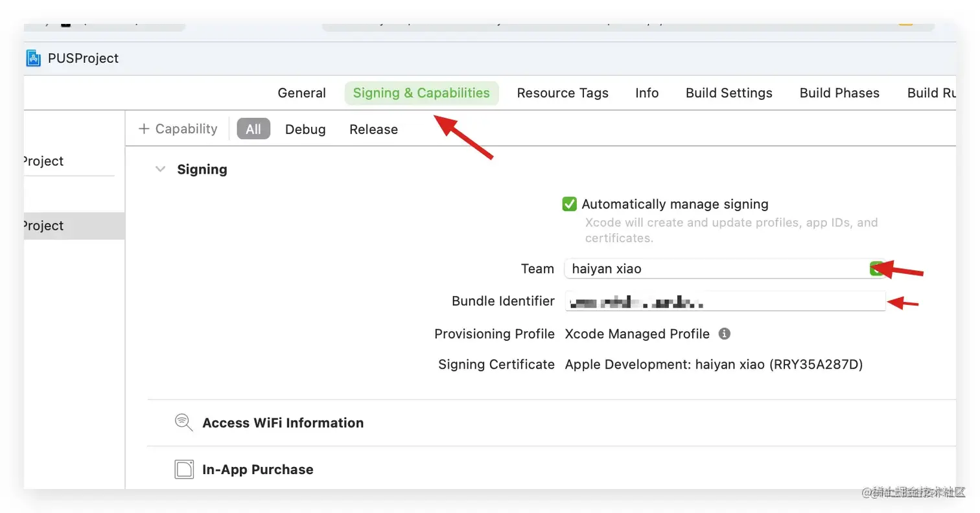This screenshot has height=513, width=980.
Task: Click the Access WiFi Information heading
Action: [283, 423]
